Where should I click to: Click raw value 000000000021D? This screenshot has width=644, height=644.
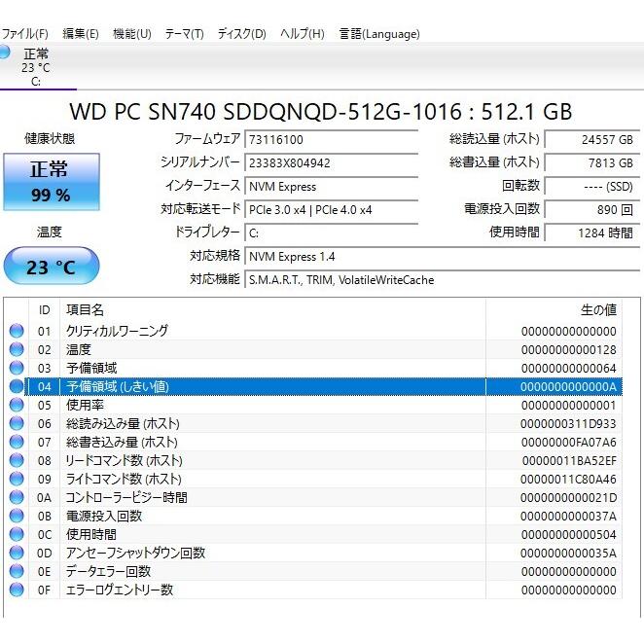568,497
